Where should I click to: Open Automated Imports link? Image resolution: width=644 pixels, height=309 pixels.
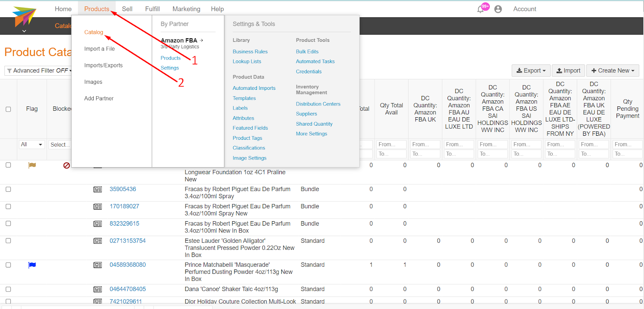point(254,88)
